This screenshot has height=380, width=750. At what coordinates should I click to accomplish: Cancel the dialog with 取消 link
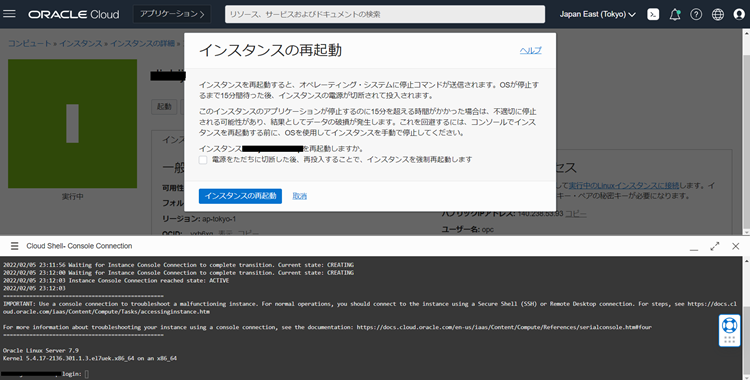[299, 196]
